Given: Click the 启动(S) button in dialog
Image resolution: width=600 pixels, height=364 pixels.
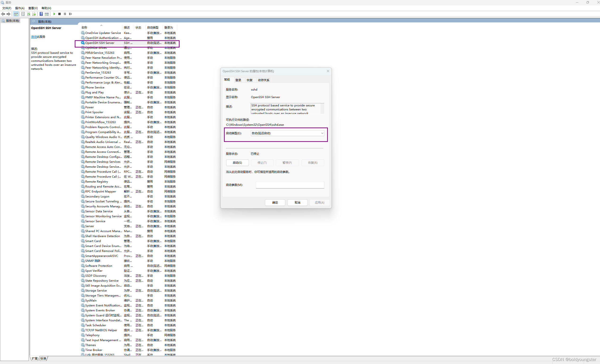Looking at the screenshot, I should [237, 163].
